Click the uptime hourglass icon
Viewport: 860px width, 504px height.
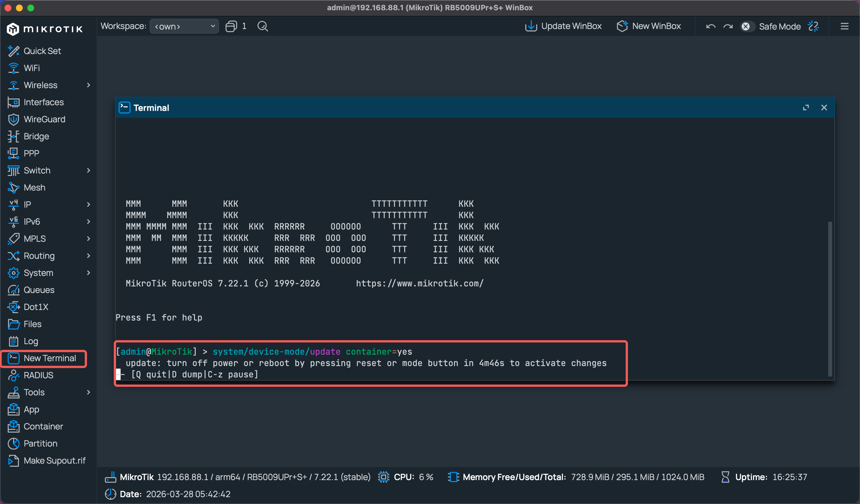click(x=725, y=477)
